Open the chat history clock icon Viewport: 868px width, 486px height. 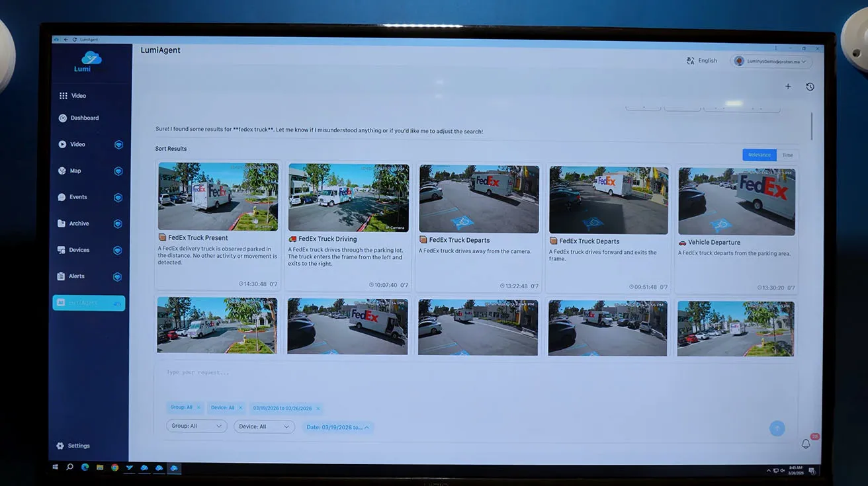[x=810, y=87]
